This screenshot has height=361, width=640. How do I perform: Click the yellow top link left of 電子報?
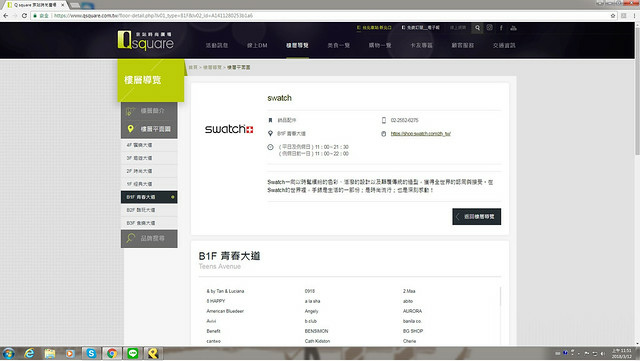pyautogui.click(x=374, y=28)
